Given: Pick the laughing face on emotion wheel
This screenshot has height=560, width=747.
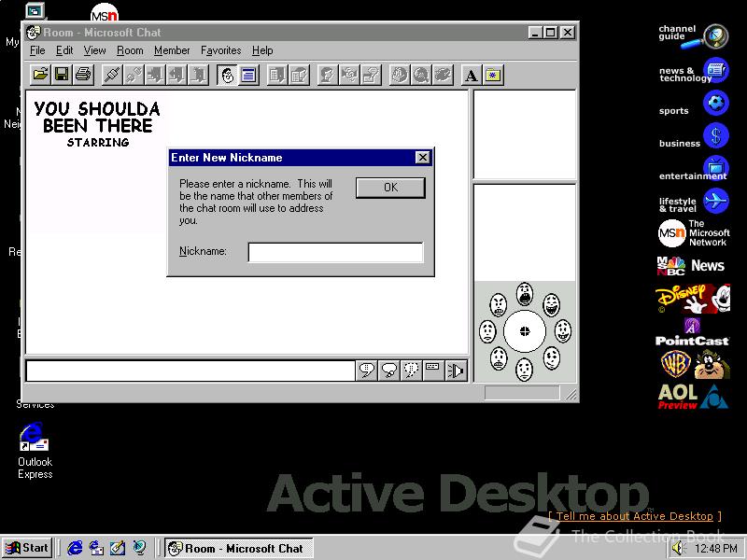Looking at the screenshot, I should [x=551, y=305].
